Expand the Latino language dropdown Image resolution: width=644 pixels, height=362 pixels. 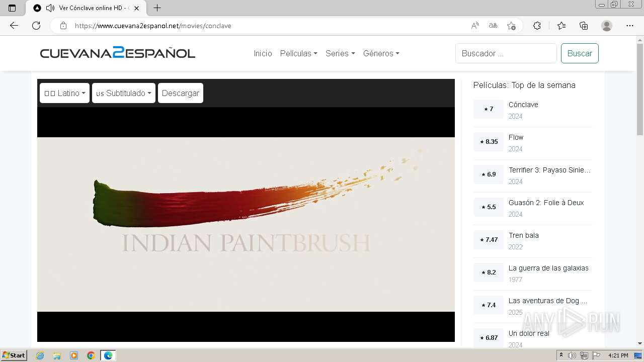[64, 93]
